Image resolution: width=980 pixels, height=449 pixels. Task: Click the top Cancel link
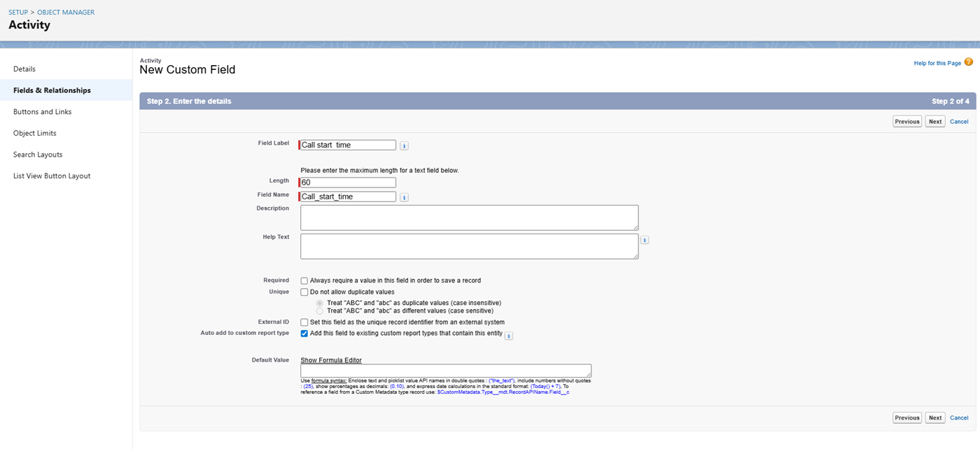(x=959, y=122)
